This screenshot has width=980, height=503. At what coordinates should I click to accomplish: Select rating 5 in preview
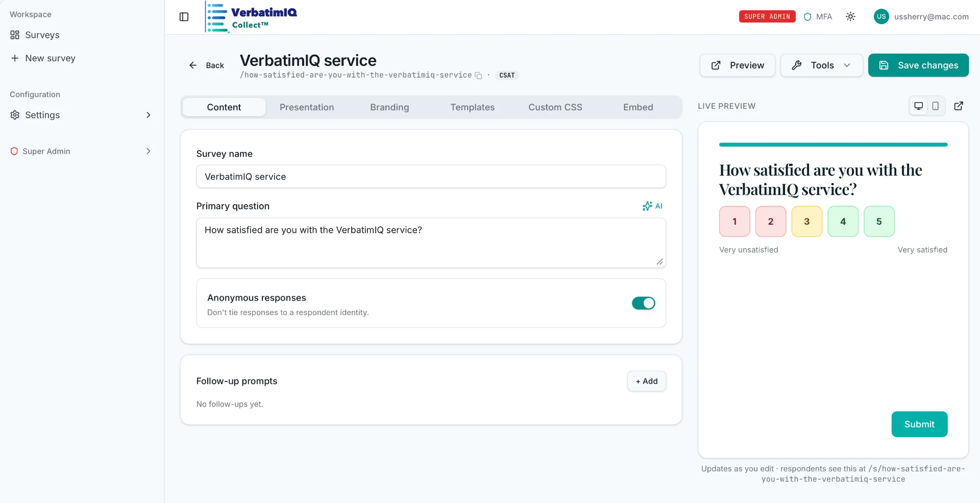879,222
